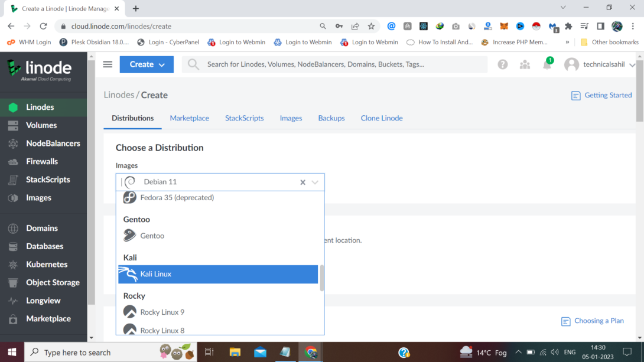Open the Create dropdown menu
Image resolution: width=644 pixels, height=362 pixels.
(x=147, y=64)
